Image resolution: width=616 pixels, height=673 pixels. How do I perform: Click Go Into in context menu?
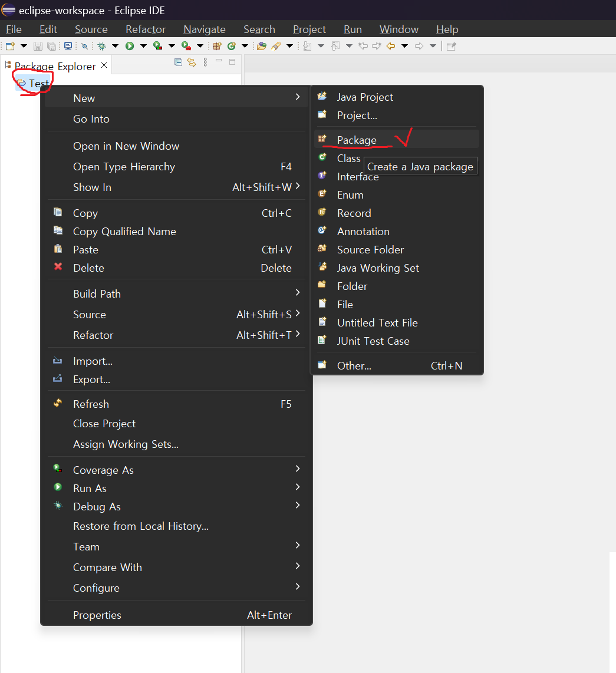[176, 119]
